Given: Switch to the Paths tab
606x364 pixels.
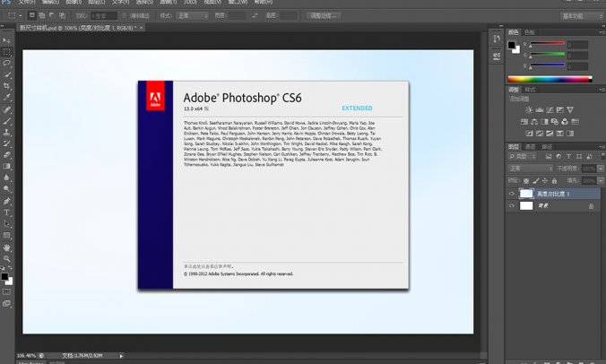Looking at the screenshot, I should point(547,147).
